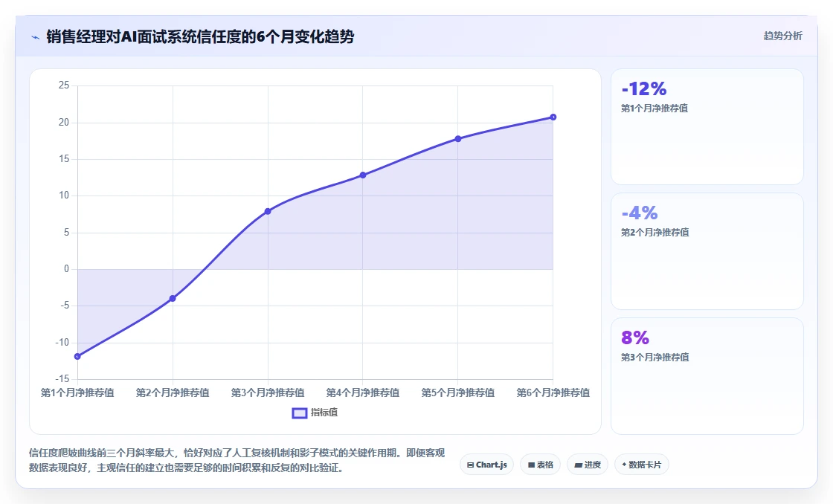The width and height of the screenshot is (833, 504).
Task: Select the 数据卡片 tag button
Action: [x=642, y=465]
